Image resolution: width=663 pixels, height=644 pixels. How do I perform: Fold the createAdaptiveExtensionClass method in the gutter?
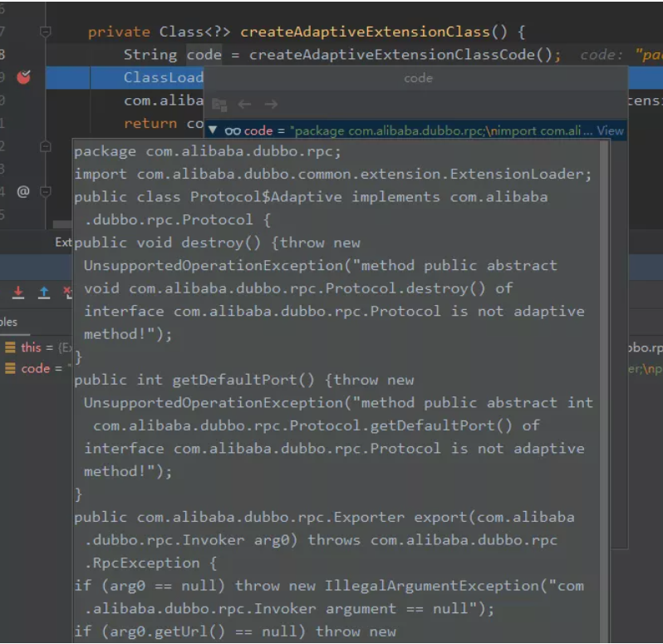coord(46,32)
